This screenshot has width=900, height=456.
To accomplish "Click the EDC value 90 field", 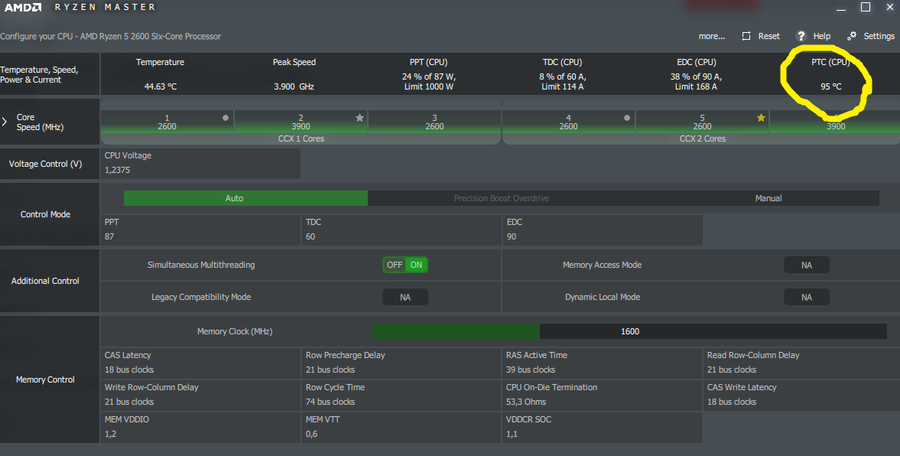I will coord(602,230).
